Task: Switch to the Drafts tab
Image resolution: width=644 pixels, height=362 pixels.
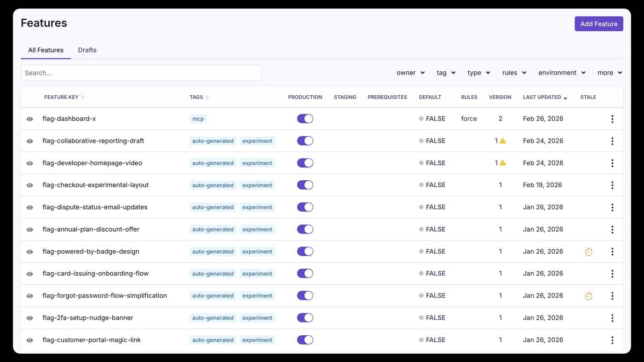Action: click(87, 50)
